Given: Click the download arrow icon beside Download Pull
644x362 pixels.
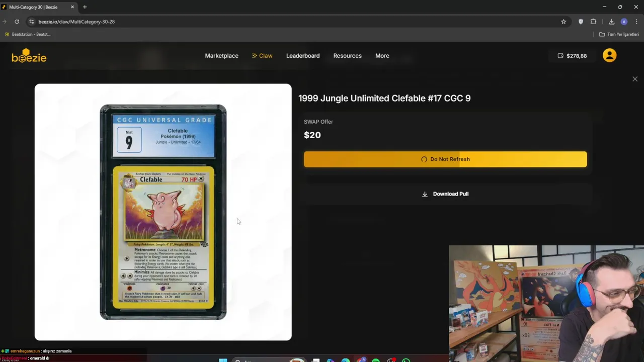Looking at the screenshot, I should [425, 194].
